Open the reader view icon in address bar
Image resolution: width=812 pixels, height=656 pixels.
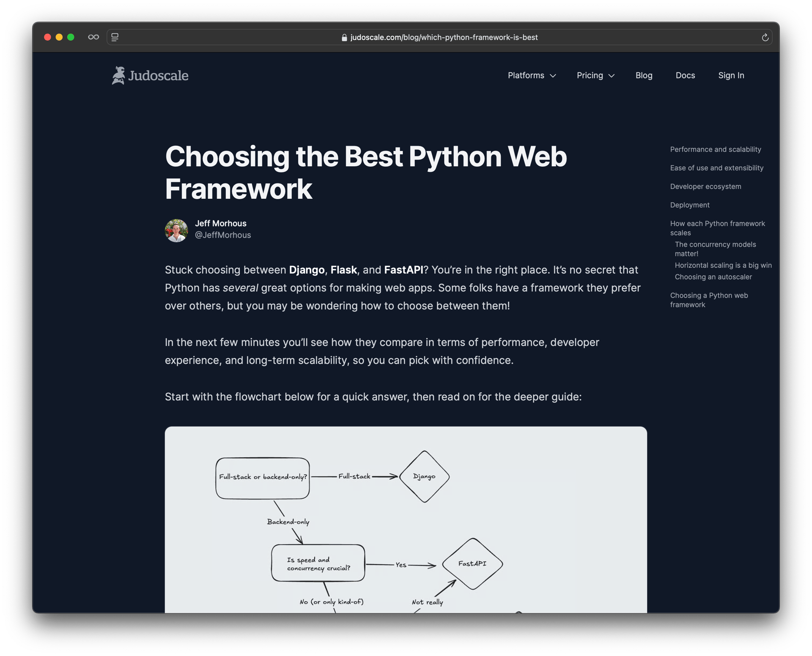[x=115, y=37]
